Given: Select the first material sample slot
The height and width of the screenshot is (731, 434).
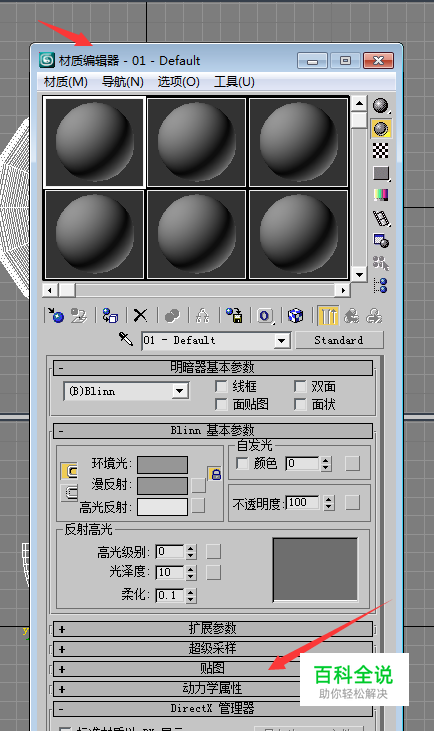Looking at the screenshot, I should [x=95, y=142].
